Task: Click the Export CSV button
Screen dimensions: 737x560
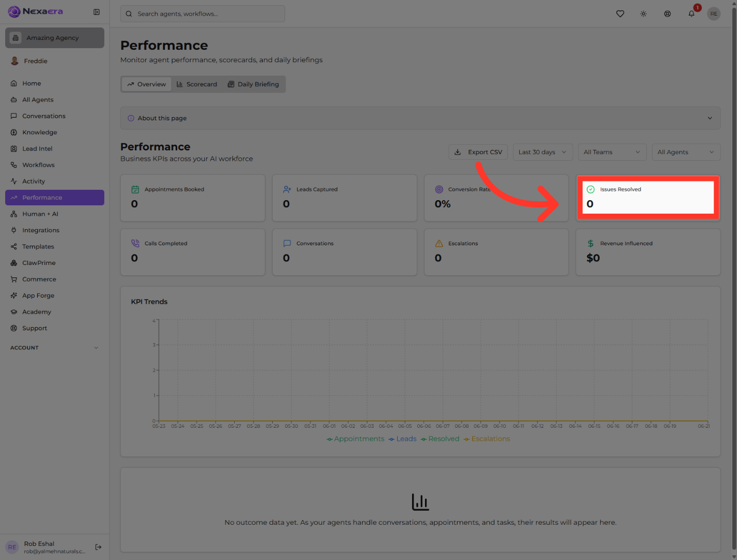Action: click(x=478, y=152)
